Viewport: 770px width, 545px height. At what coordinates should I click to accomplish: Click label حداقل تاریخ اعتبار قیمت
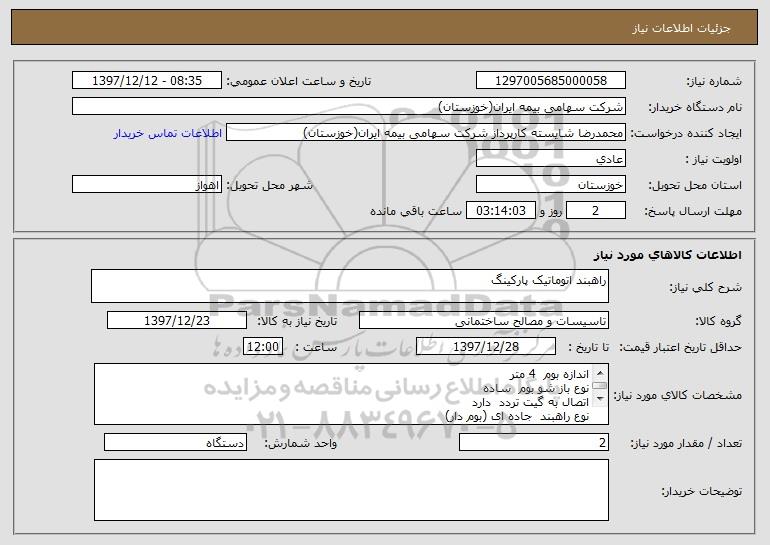point(680,347)
